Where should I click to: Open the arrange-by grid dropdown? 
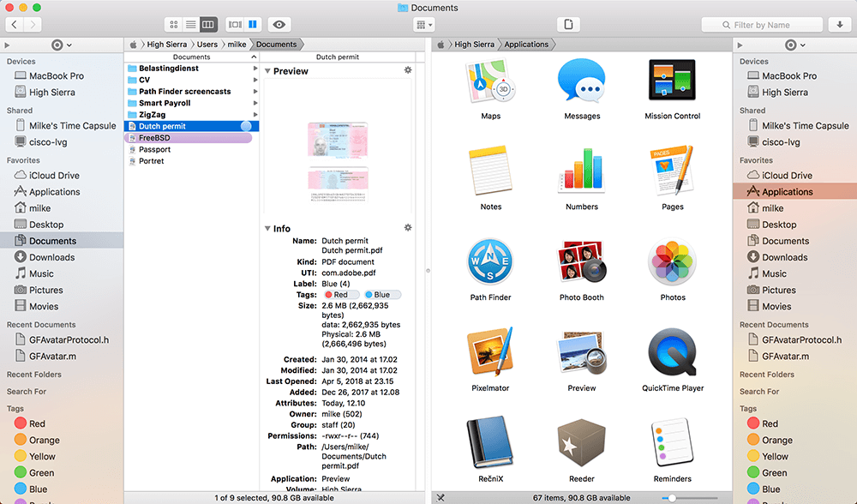click(424, 25)
